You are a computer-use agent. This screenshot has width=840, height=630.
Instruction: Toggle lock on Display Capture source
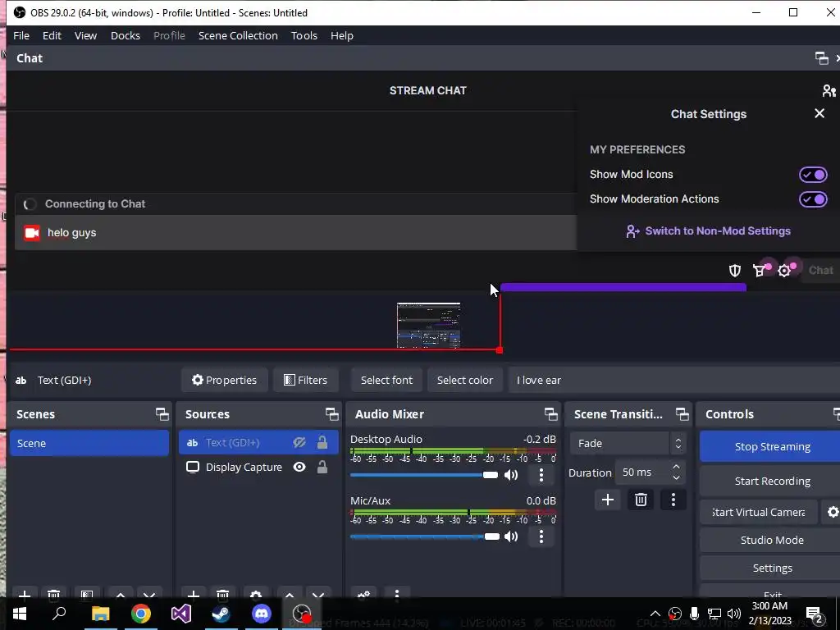tap(322, 467)
